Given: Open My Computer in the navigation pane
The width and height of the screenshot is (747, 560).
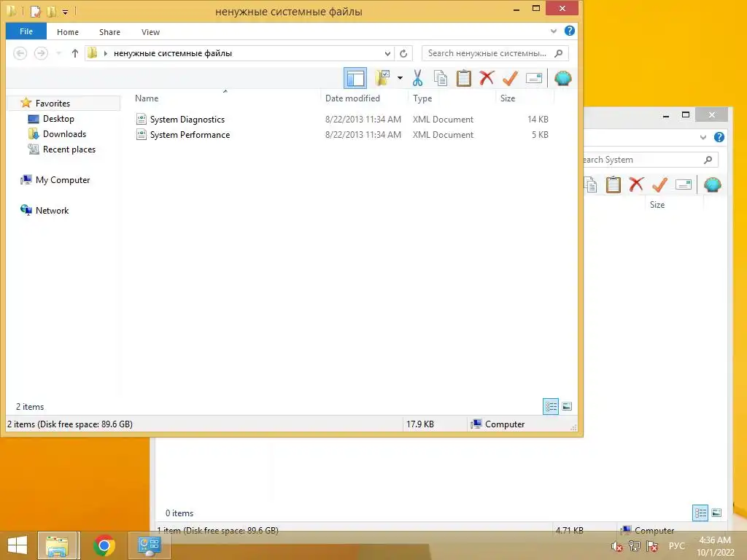Looking at the screenshot, I should click(63, 180).
